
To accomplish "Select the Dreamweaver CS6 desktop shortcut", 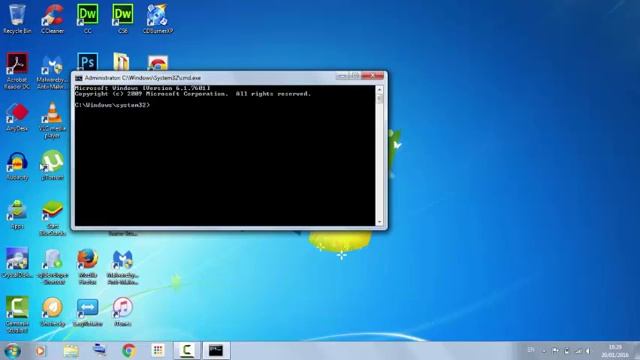I will pyautogui.click(x=122, y=18).
